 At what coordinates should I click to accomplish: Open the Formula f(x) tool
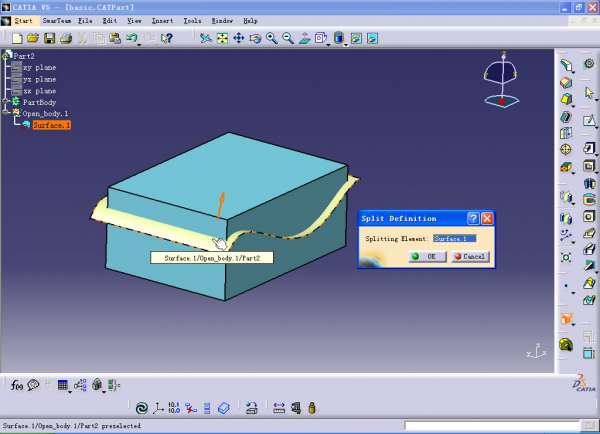tap(17, 385)
